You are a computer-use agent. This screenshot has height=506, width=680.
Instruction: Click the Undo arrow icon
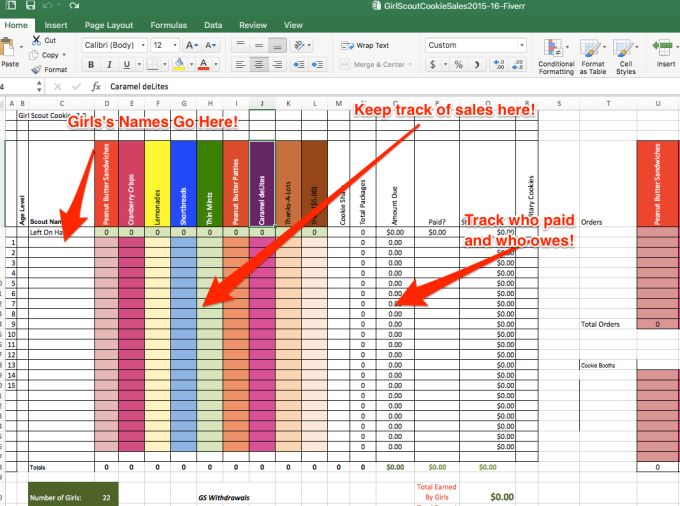coord(48,5)
